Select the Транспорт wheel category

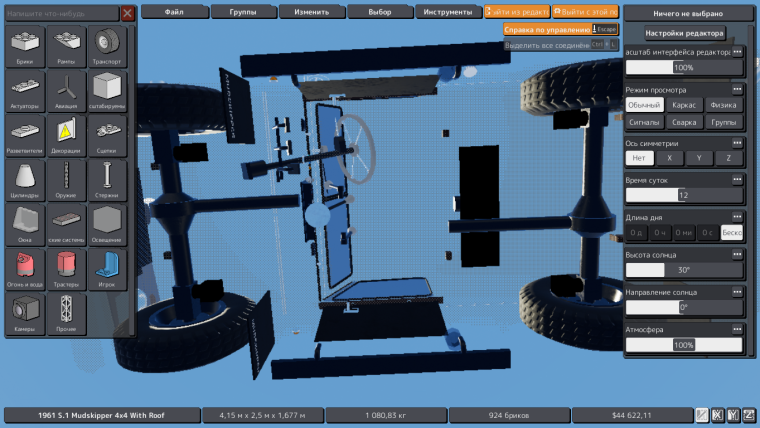coord(107,47)
